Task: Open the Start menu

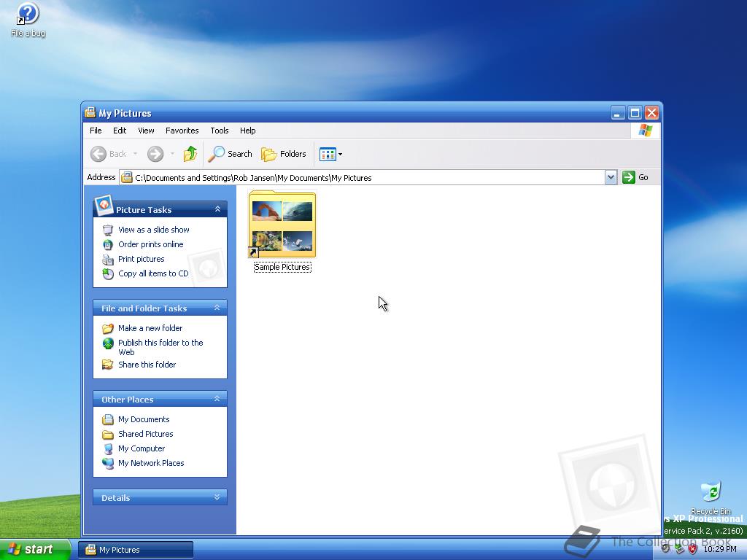Action: coord(35,549)
